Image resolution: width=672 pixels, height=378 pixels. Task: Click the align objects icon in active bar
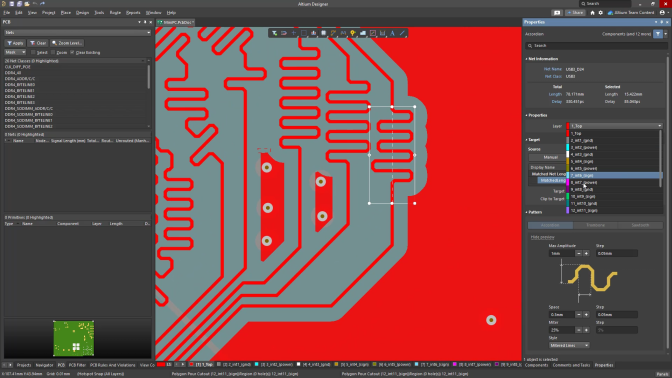[314, 33]
